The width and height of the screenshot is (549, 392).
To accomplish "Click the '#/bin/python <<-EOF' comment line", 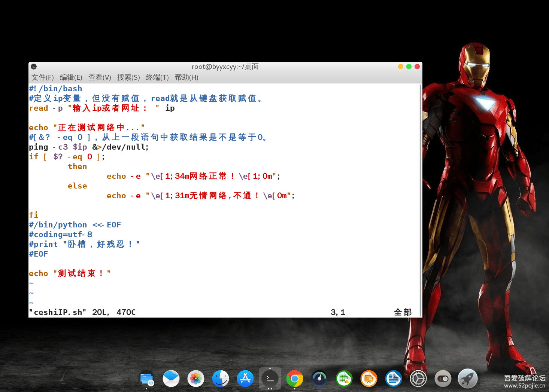I will click(x=75, y=225).
